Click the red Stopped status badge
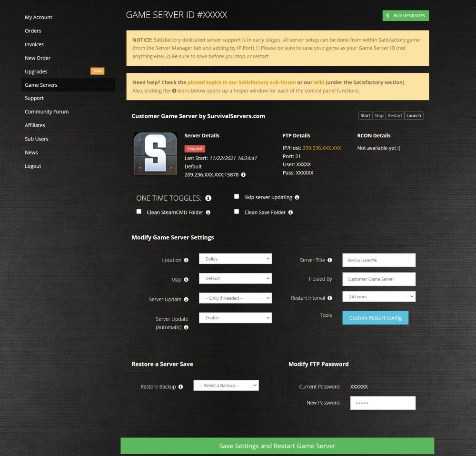Screen dimensions: 476x456 click(195, 149)
